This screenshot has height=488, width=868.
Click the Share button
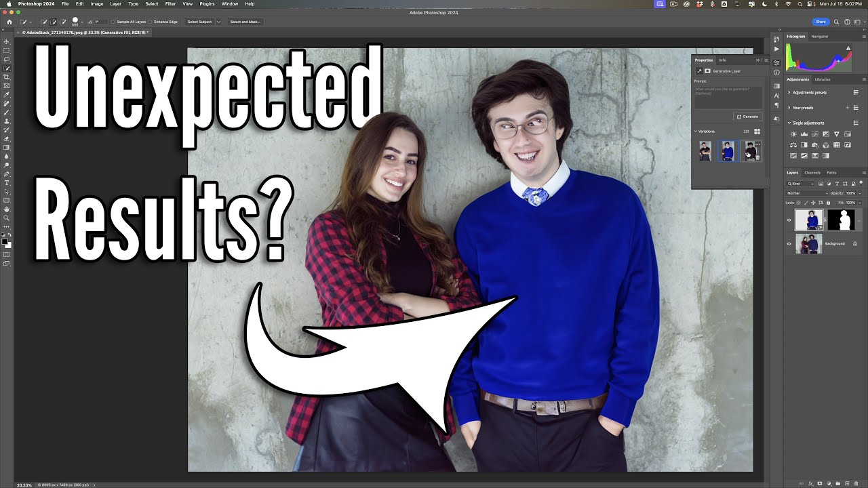click(x=821, y=22)
